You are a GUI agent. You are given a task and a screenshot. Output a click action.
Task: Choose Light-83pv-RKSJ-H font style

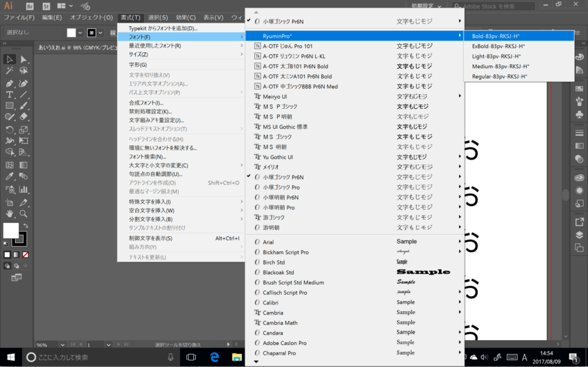tap(496, 56)
